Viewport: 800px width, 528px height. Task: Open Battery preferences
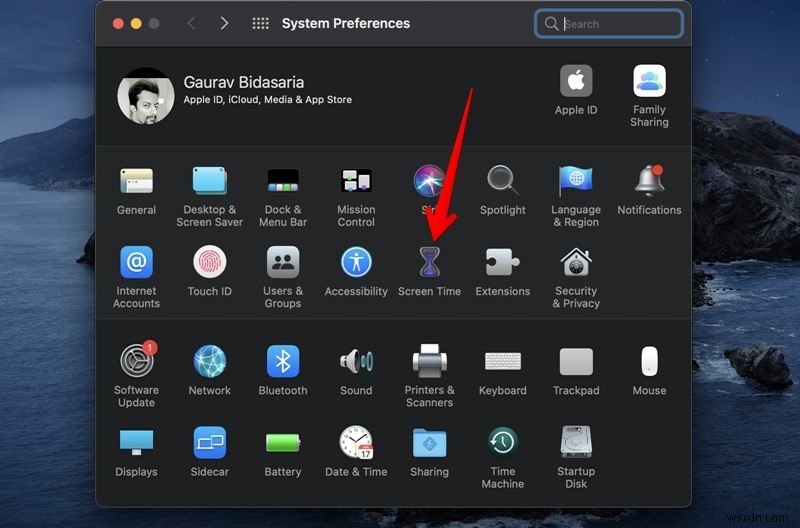tap(283, 443)
